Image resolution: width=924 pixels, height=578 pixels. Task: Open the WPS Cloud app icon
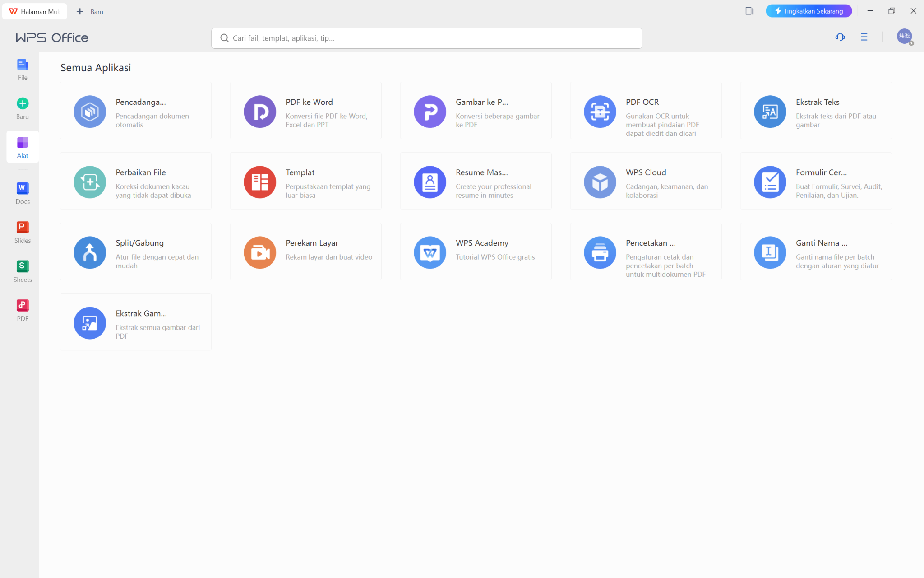tap(600, 182)
